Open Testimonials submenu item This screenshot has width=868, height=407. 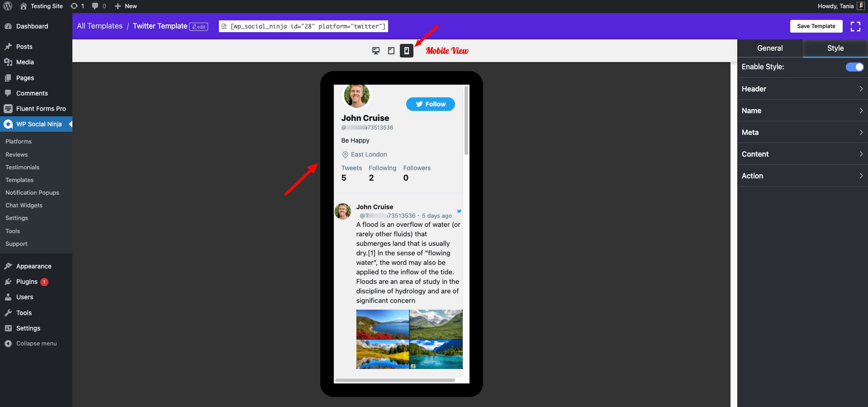23,167
